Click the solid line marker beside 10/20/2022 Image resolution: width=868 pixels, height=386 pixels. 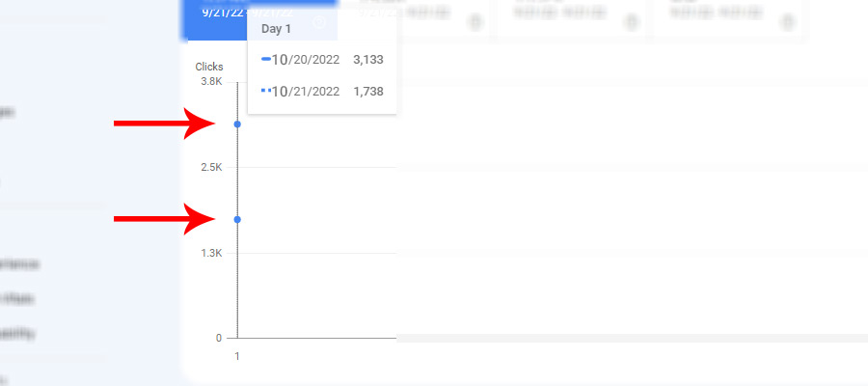[266, 59]
